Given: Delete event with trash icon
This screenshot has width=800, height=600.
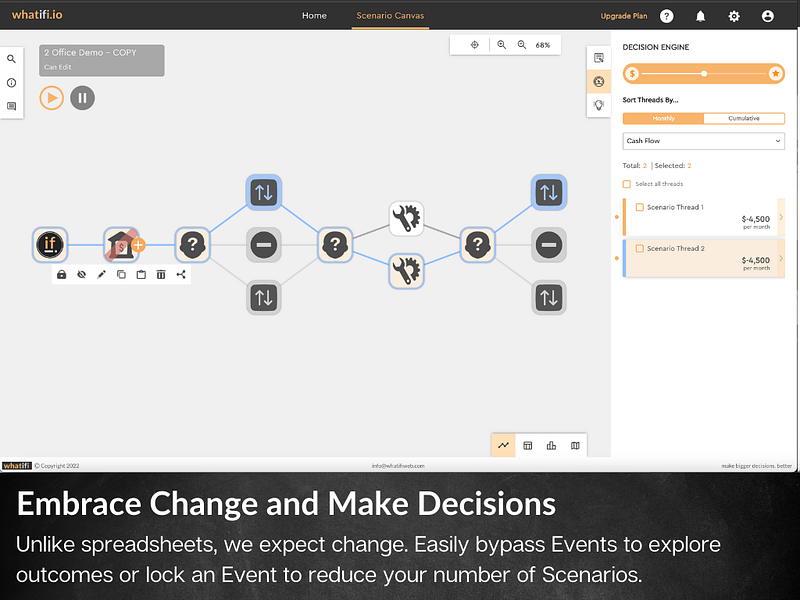Looking at the screenshot, I should click(161, 274).
